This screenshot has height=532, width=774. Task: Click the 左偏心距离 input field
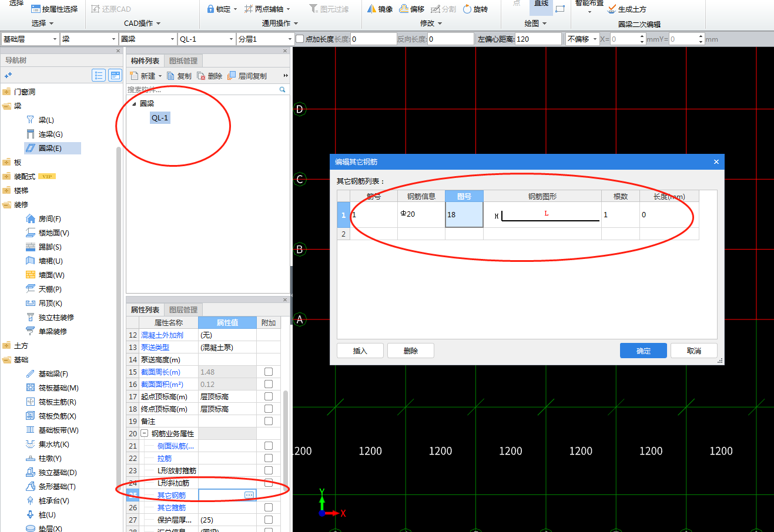click(538, 39)
